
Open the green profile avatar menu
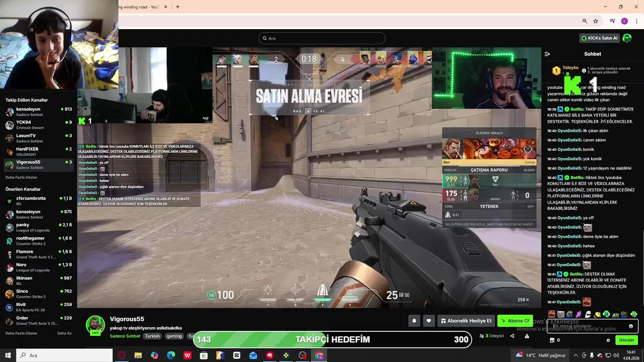point(627,38)
